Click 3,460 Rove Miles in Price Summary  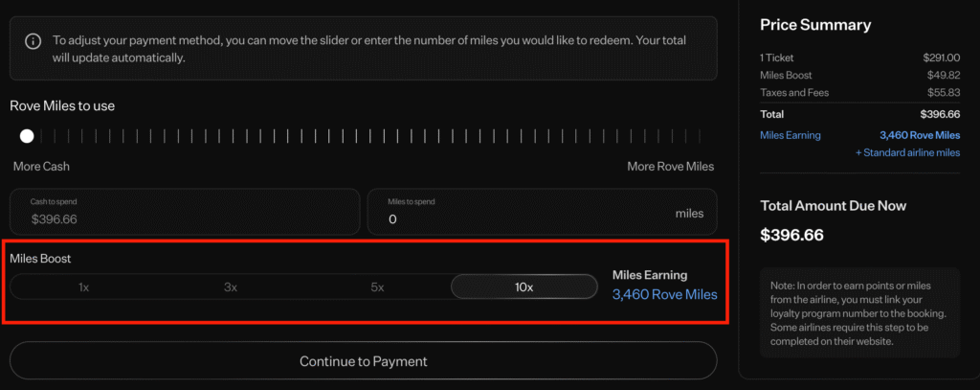(919, 135)
